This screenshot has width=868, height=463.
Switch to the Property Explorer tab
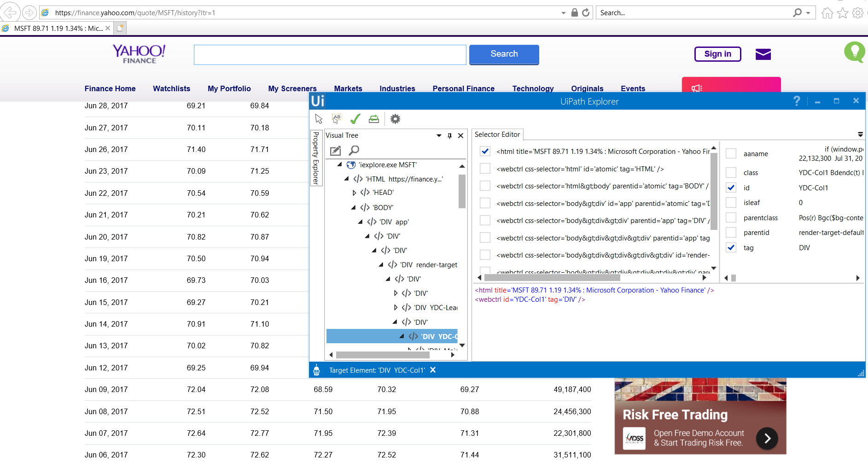point(315,159)
